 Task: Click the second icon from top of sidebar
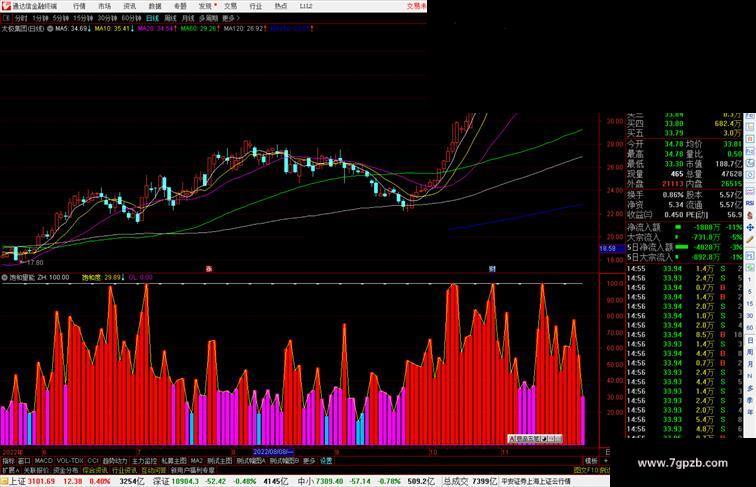tap(750, 126)
